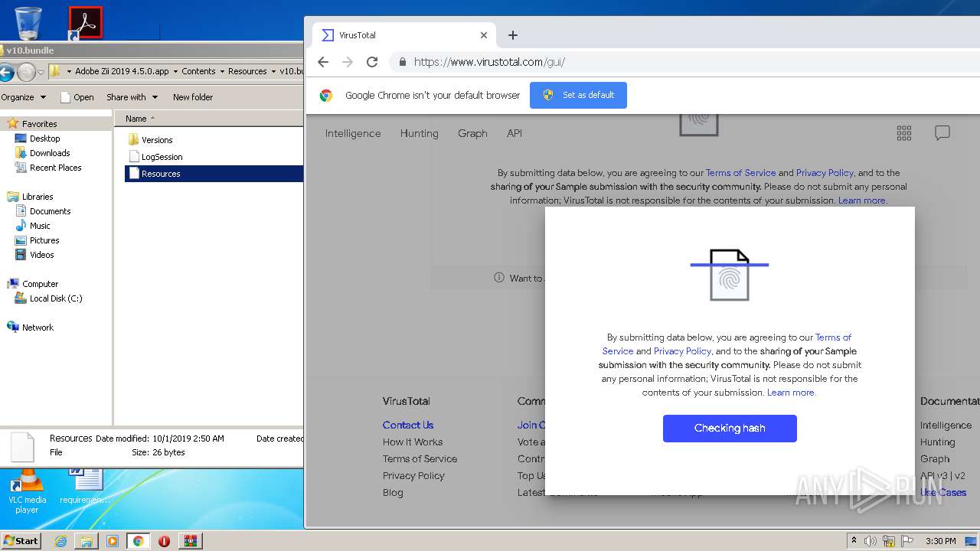Screen dimensions: 980x551
Task: Open Opera from the taskbar
Action: tap(164, 541)
